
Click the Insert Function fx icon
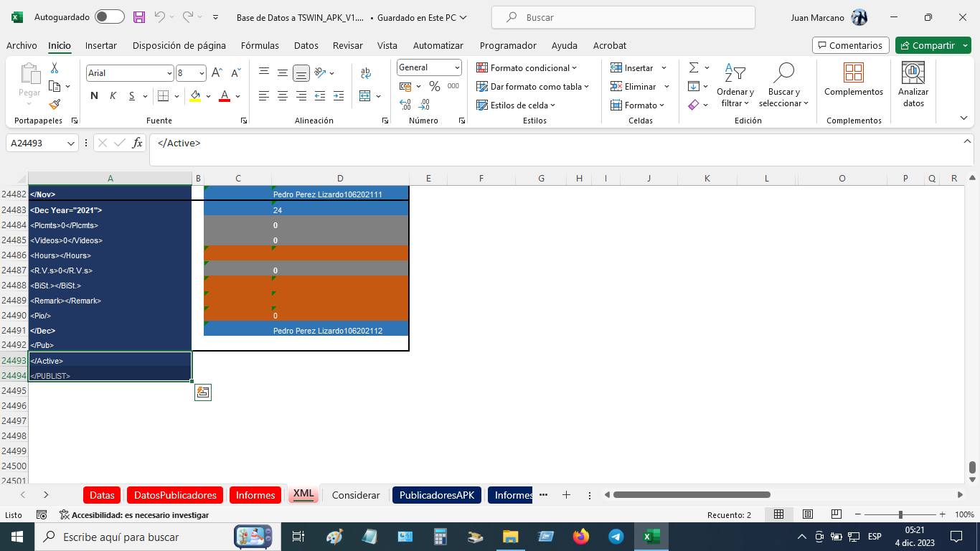point(137,143)
